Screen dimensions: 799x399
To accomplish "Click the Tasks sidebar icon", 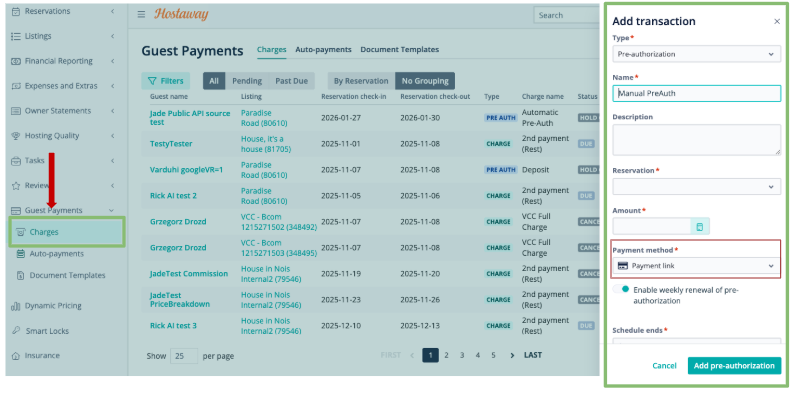I will (16, 161).
